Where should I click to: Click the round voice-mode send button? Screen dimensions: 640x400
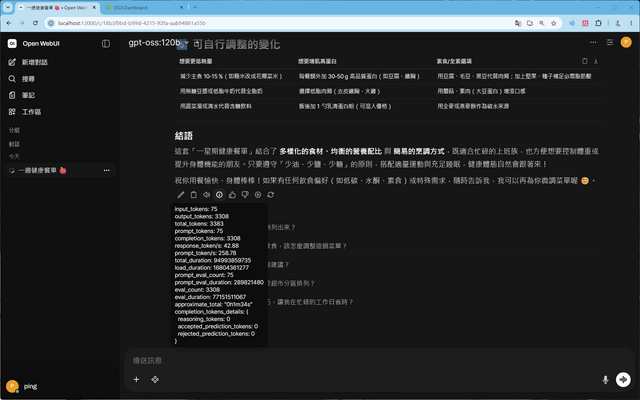623,380
